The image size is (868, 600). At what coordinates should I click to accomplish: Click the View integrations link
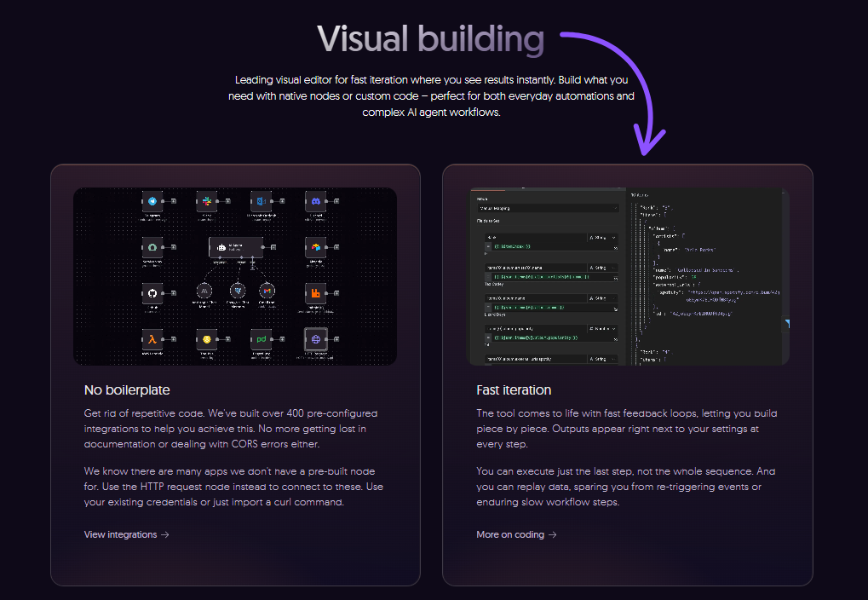tap(125, 534)
